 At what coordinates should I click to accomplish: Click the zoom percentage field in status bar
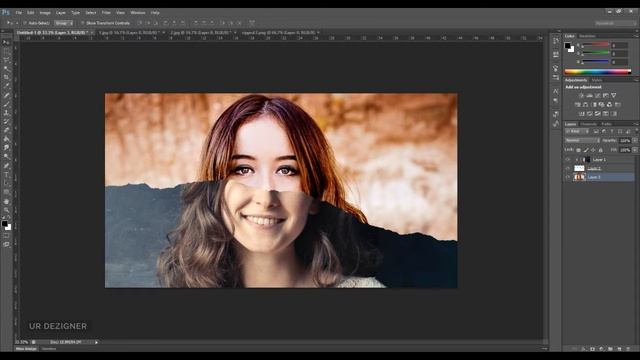tap(22, 342)
